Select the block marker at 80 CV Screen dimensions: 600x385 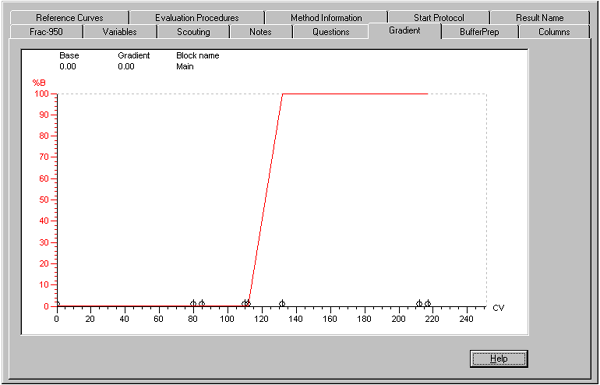pyautogui.click(x=193, y=304)
